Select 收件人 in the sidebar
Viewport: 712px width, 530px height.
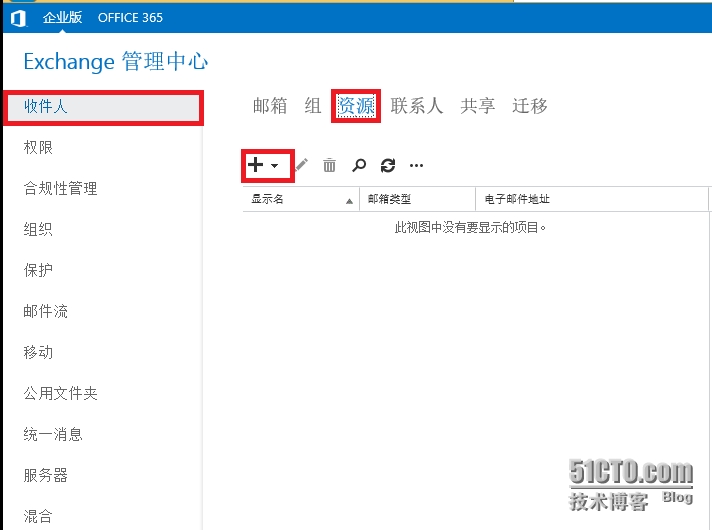click(x=104, y=108)
